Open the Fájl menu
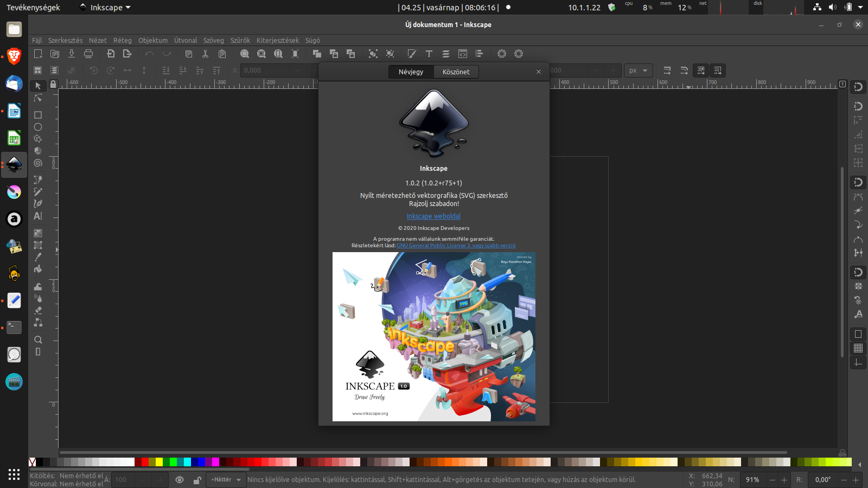Viewport: 868px width, 488px height. pos(37,41)
